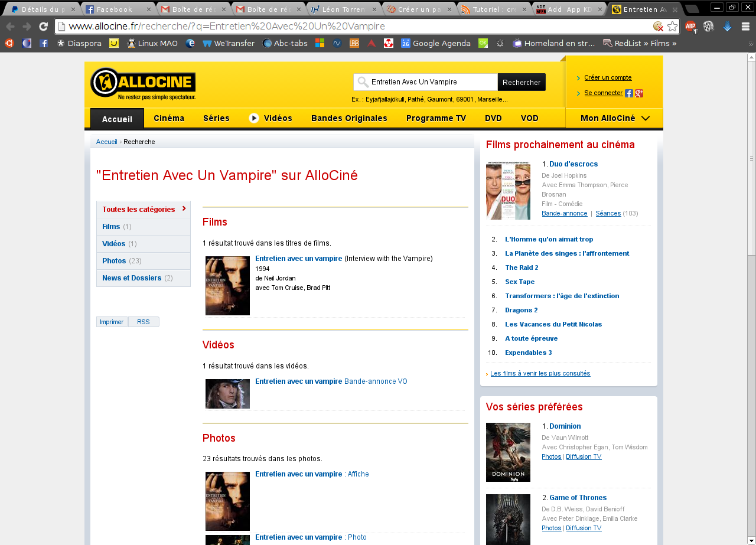756x545 pixels.
Task: Open the Ubuntu bookmark icon
Action: (9, 43)
